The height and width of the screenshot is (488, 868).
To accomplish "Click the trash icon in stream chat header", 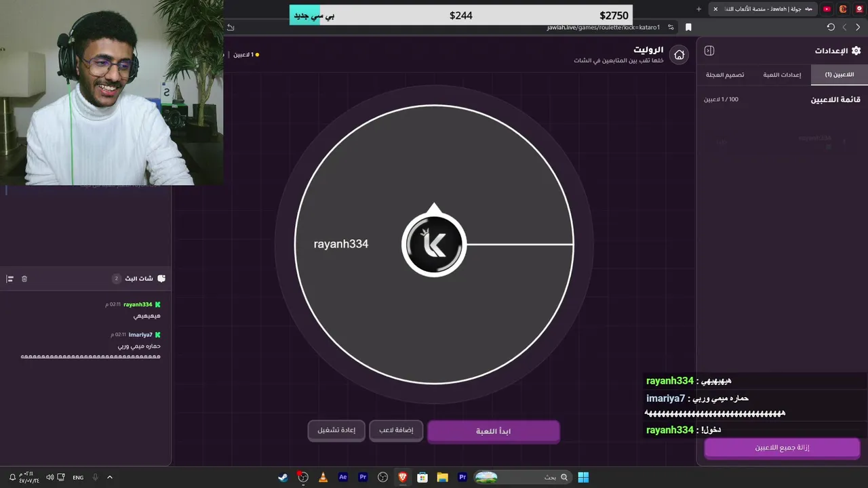I will (24, 279).
